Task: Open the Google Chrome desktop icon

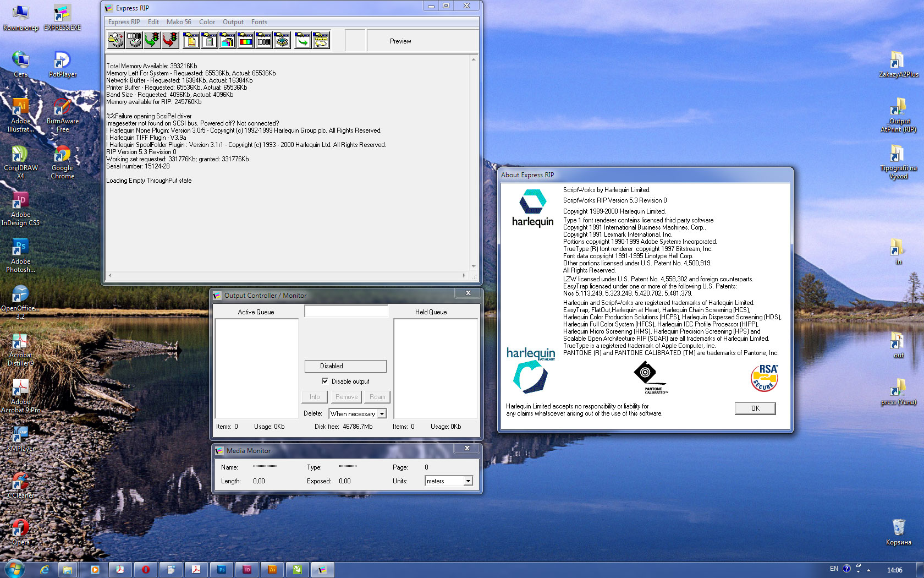Action: (x=62, y=162)
